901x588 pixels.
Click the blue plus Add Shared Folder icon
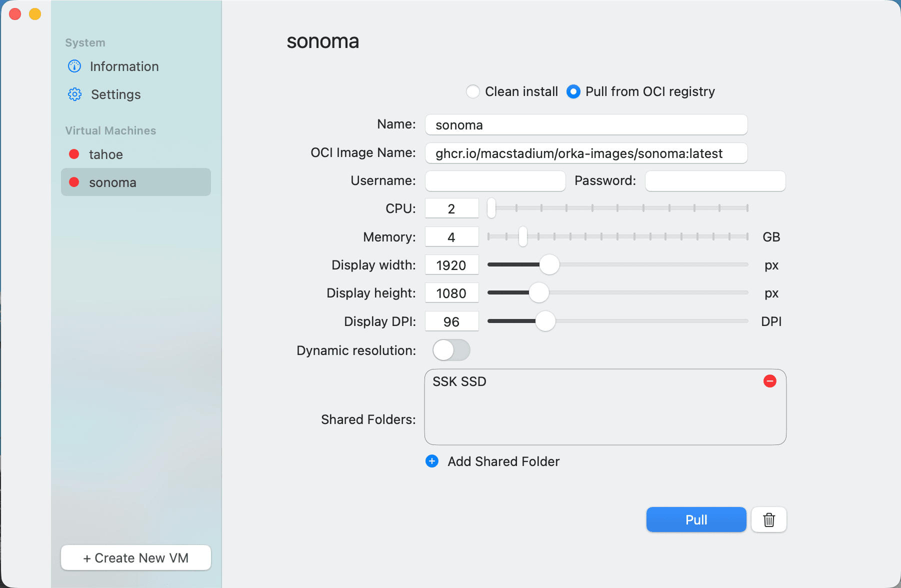pos(432,461)
